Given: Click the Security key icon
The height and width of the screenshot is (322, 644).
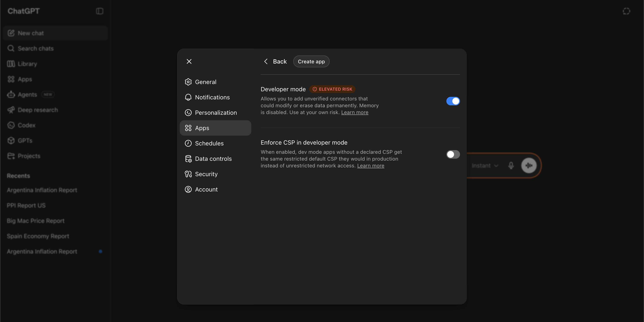Looking at the screenshot, I should coord(188,174).
